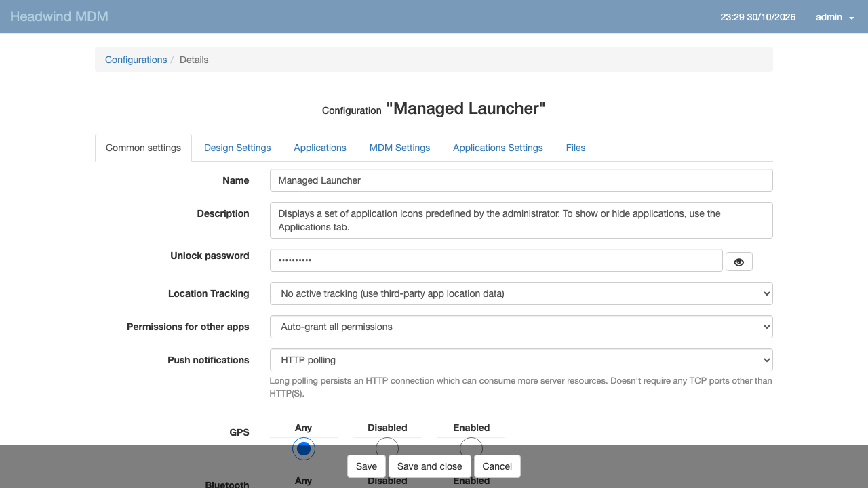Image resolution: width=868 pixels, height=488 pixels.
Task: Open the admin user menu
Action: [835, 17]
